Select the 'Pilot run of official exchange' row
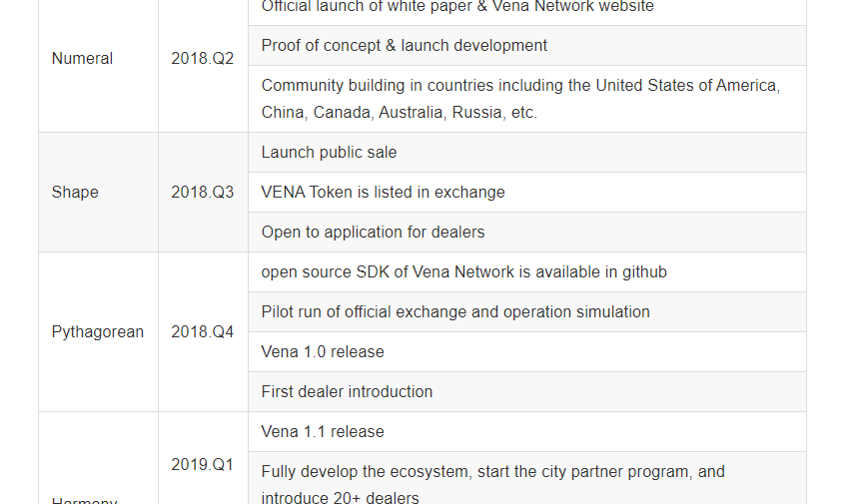Screen dimensions: 861x504 click(x=455, y=312)
